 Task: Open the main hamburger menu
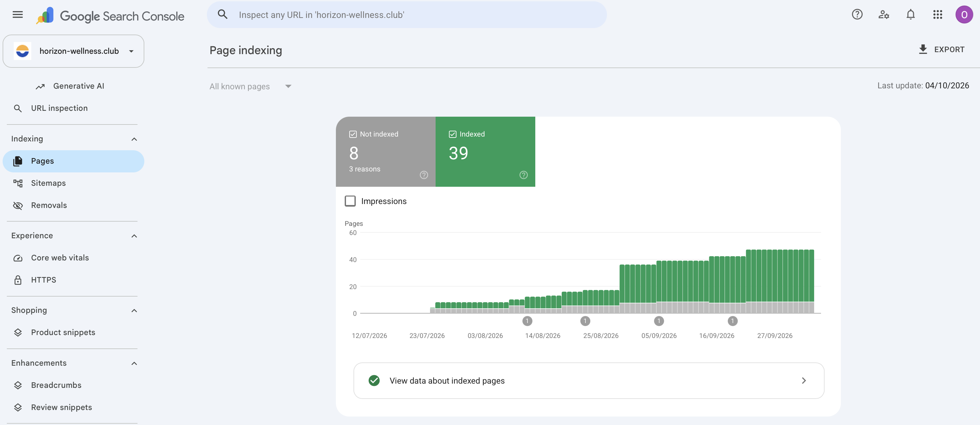coord(18,15)
